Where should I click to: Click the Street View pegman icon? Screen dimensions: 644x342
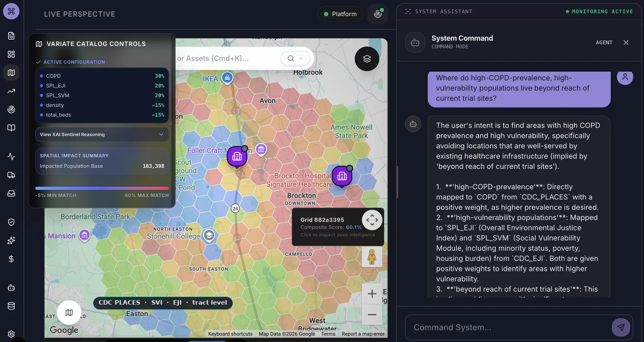[372, 257]
